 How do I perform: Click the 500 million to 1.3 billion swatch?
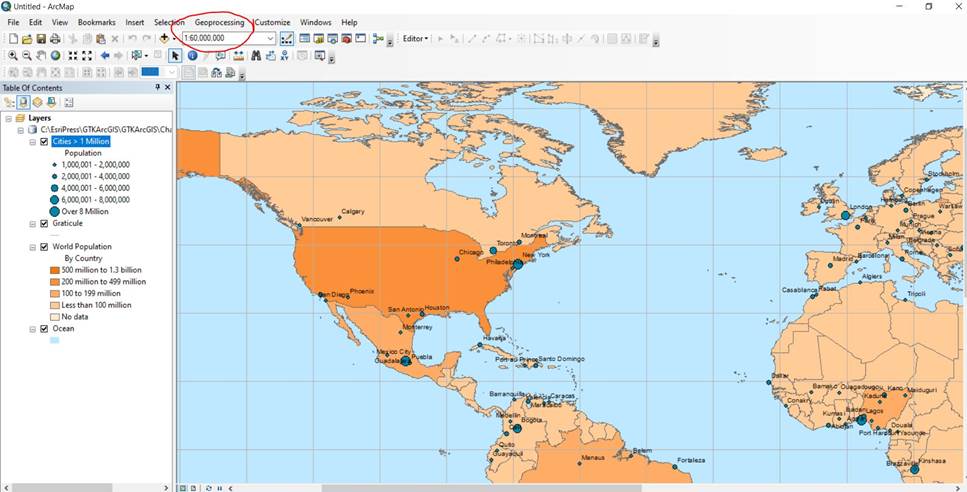55,270
